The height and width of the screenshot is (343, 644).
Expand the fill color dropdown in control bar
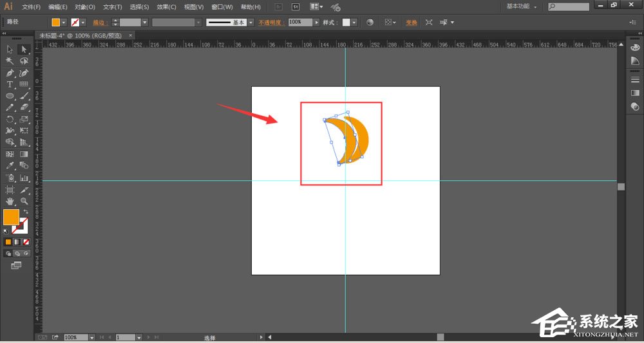click(64, 22)
